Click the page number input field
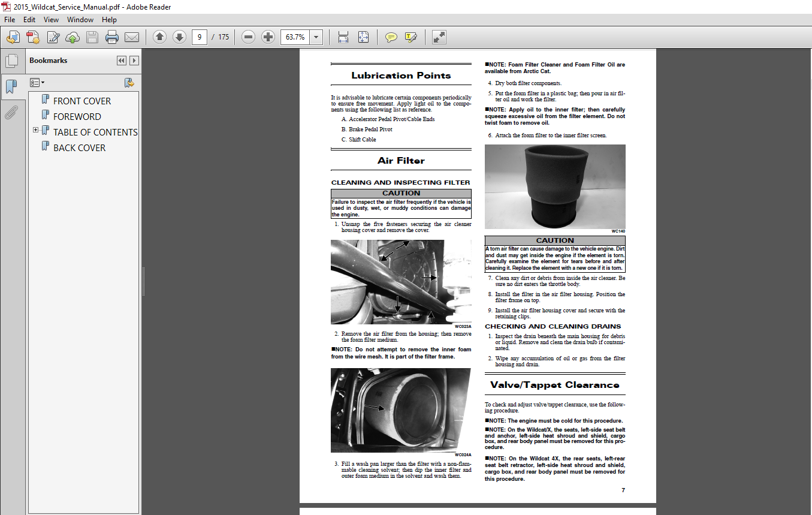 tap(200, 37)
